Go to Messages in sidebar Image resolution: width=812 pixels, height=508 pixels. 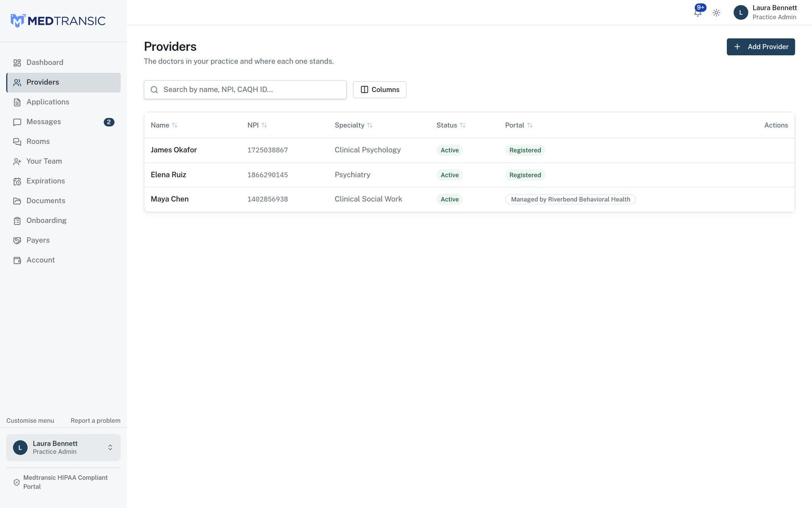(x=63, y=122)
